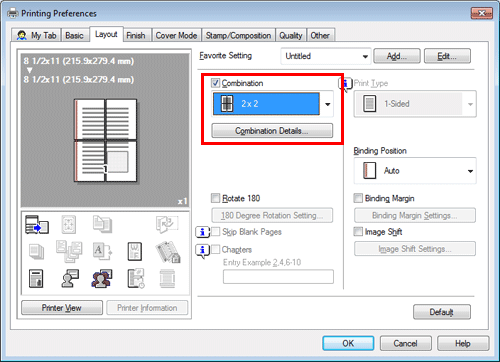Click the Edit... button
The width and height of the screenshot is (500, 362).
pos(447,56)
